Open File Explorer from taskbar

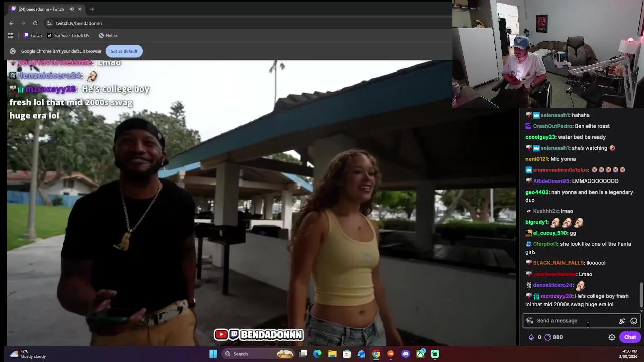[x=332, y=354]
